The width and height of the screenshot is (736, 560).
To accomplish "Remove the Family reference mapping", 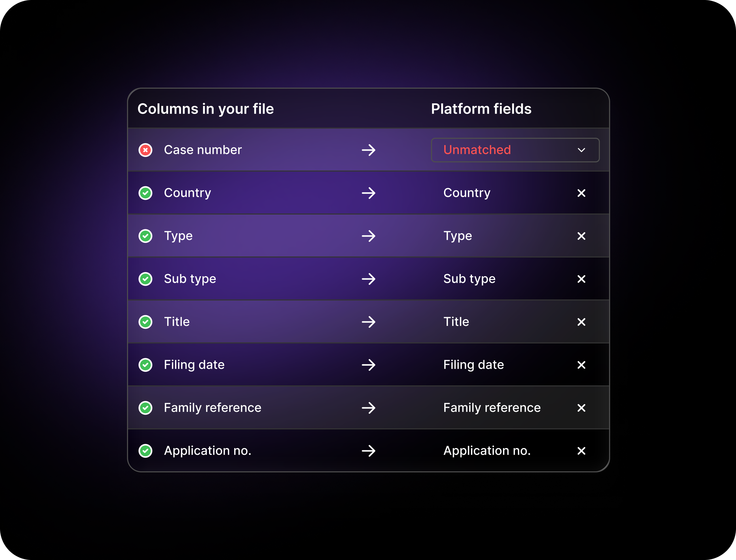I will coord(581,408).
